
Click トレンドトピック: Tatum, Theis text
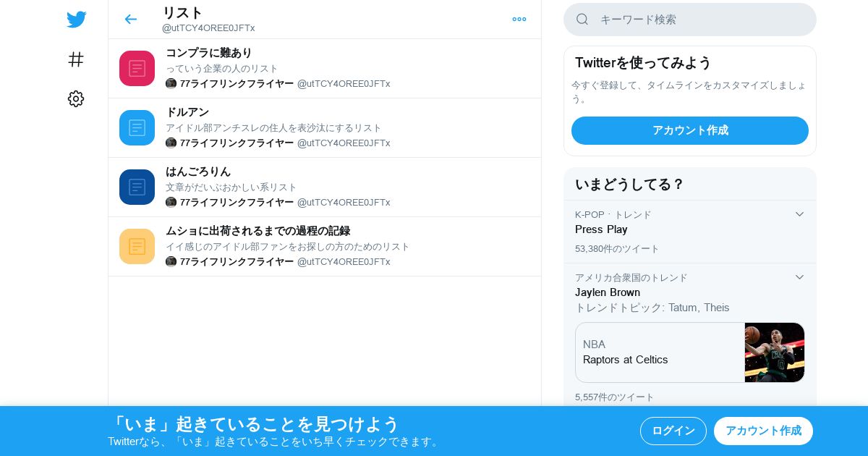652,308
